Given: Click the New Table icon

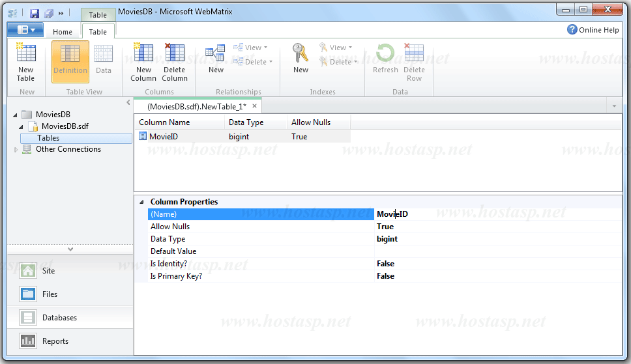Looking at the screenshot, I should (x=26, y=53).
